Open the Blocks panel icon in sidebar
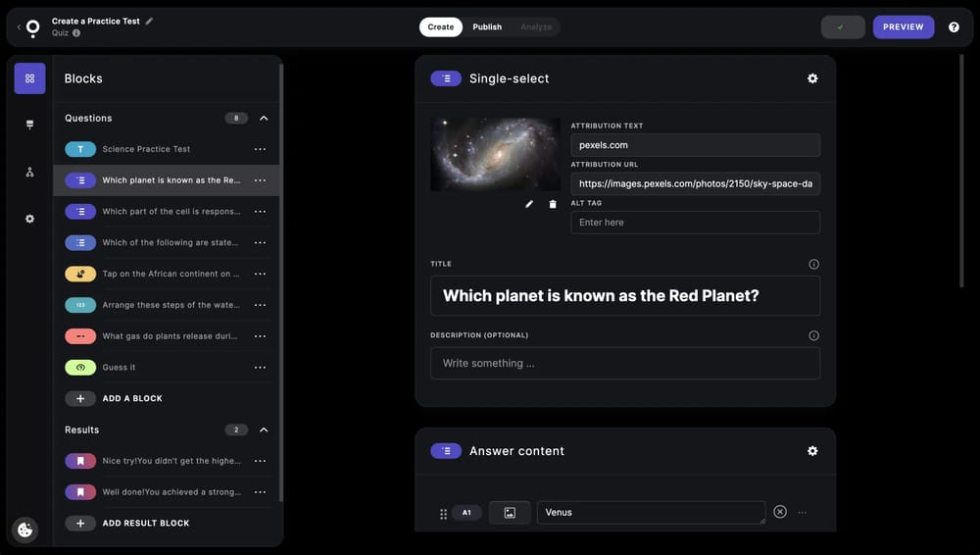Viewport: 980px width, 555px height. point(29,78)
